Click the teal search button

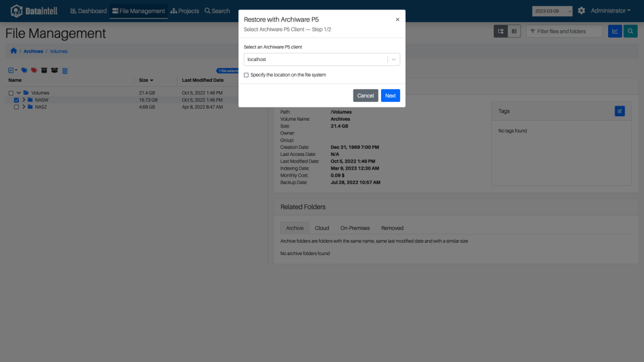click(630, 31)
